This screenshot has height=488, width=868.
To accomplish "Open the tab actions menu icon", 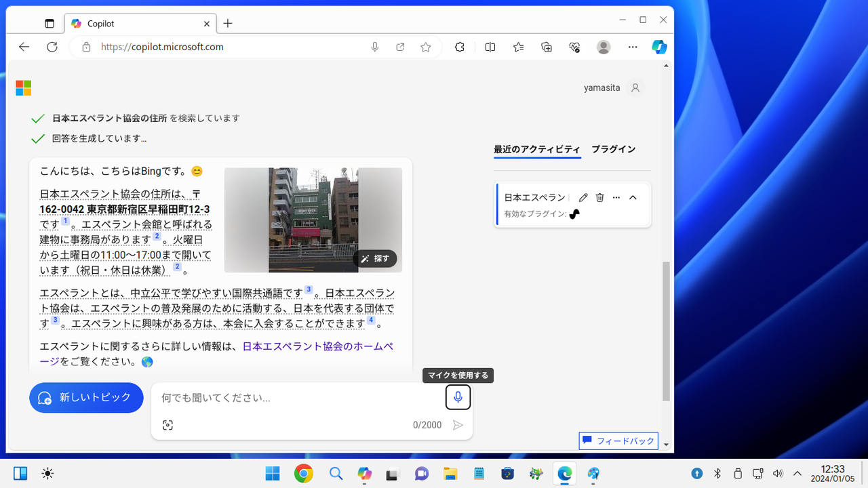I will (50, 24).
